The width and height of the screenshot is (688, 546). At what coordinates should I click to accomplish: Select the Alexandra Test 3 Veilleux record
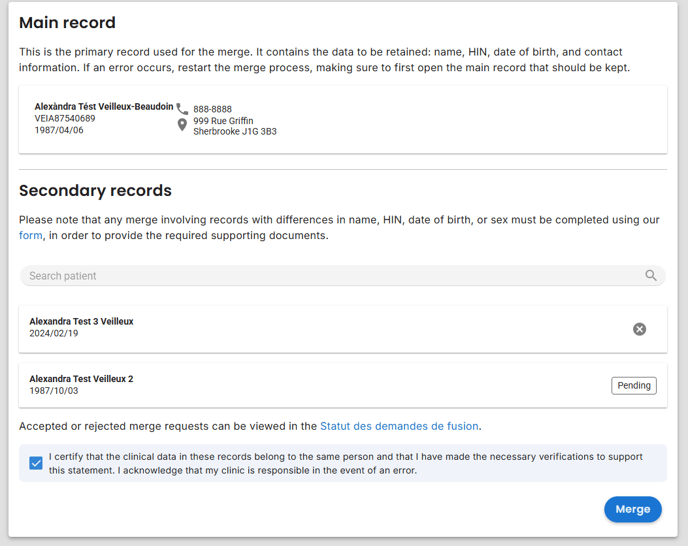pyautogui.click(x=343, y=329)
